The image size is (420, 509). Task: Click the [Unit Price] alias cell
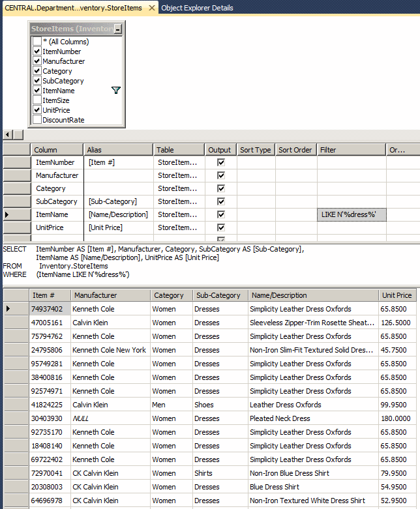point(118,227)
